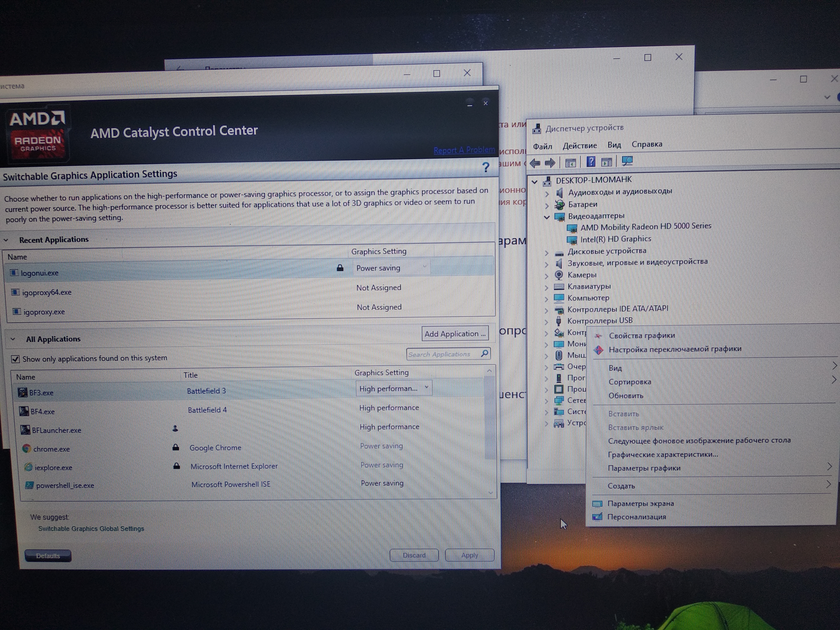Image resolution: width=840 pixels, height=630 pixels.
Task: Click the scan hardware monitor icon in toolbar
Action: (627, 161)
